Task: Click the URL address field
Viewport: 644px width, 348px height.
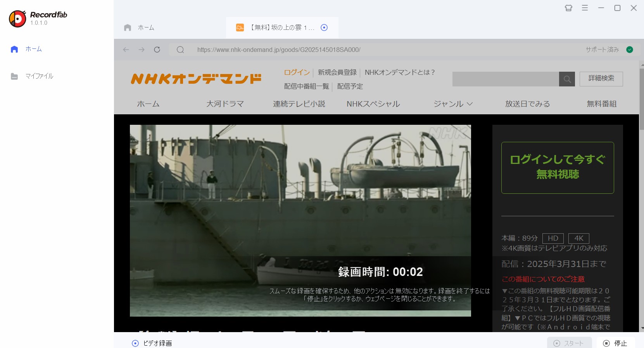Action: [279, 50]
